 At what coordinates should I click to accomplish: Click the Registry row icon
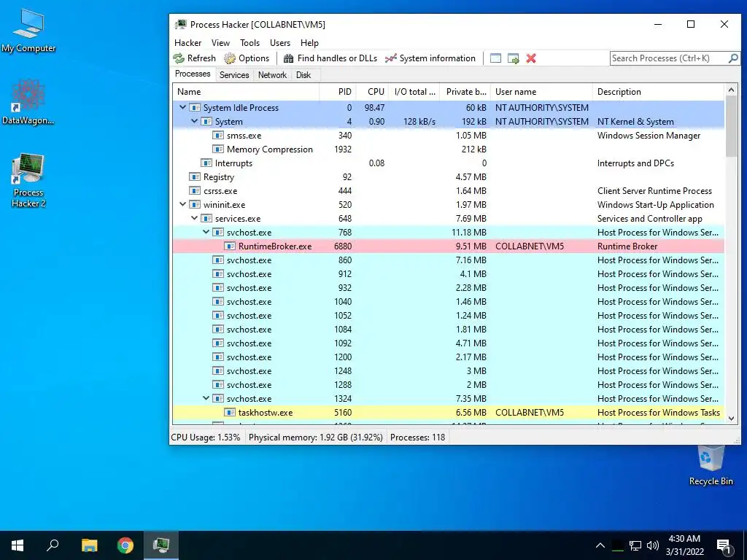195,177
